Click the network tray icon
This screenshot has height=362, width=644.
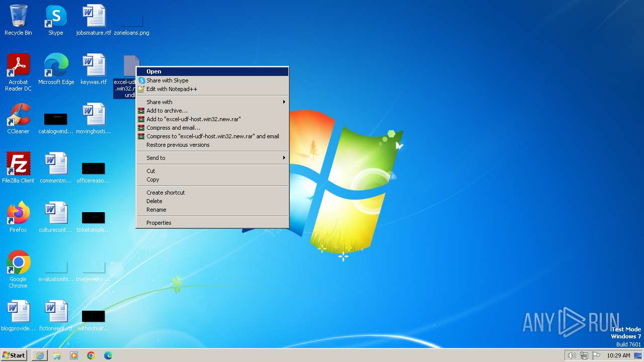coord(584,355)
